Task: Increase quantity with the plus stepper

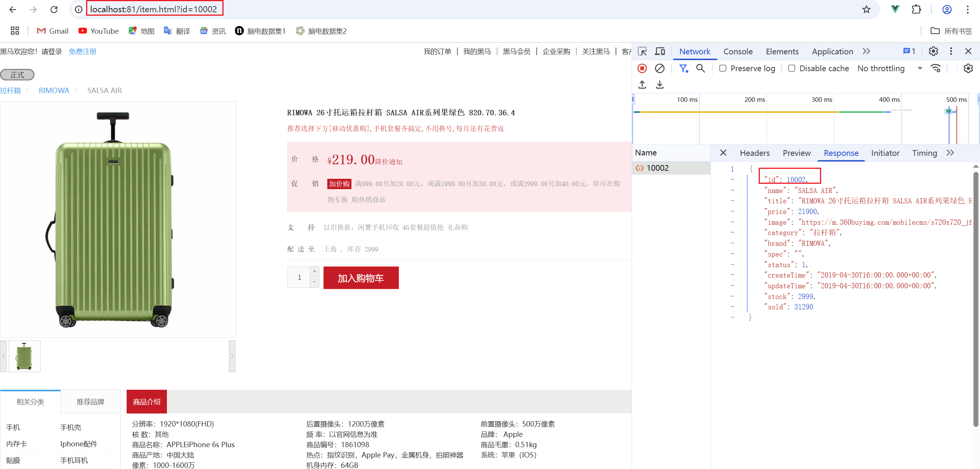Action: coord(315,271)
